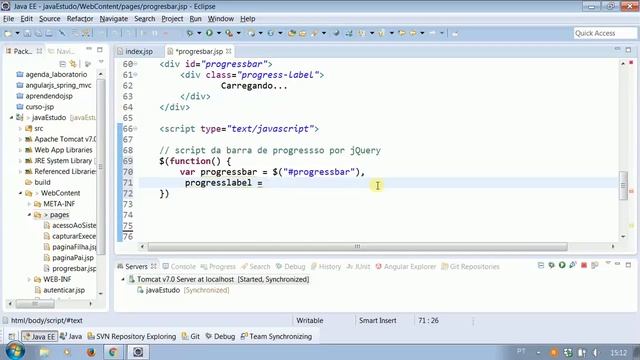Open the Navigate menu
Image resolution: width=640 pixels, height=360 pixels.
[113, 19]
